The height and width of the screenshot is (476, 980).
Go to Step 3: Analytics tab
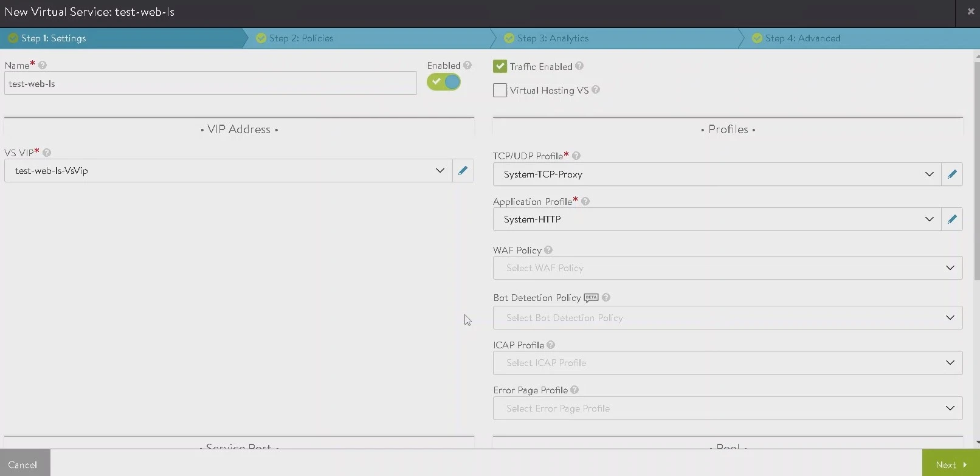(x=618, y=38)
